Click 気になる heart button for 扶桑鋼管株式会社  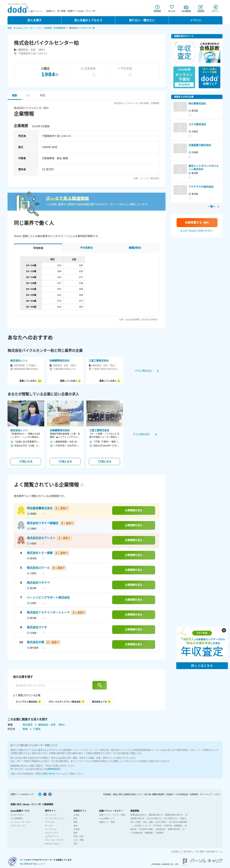[65, 461]
